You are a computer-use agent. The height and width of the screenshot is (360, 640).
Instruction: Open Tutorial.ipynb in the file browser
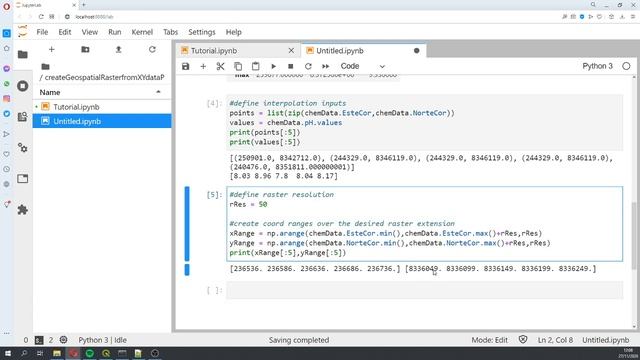102,107
